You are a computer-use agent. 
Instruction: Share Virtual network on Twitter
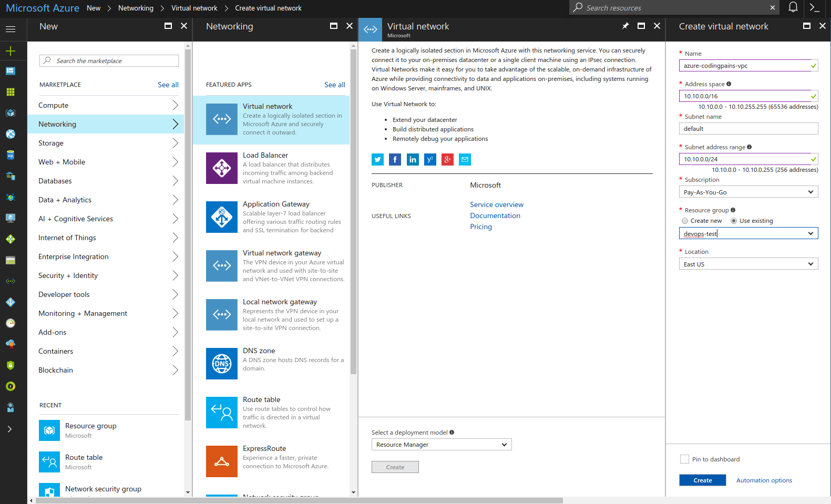tap(377, 160)
